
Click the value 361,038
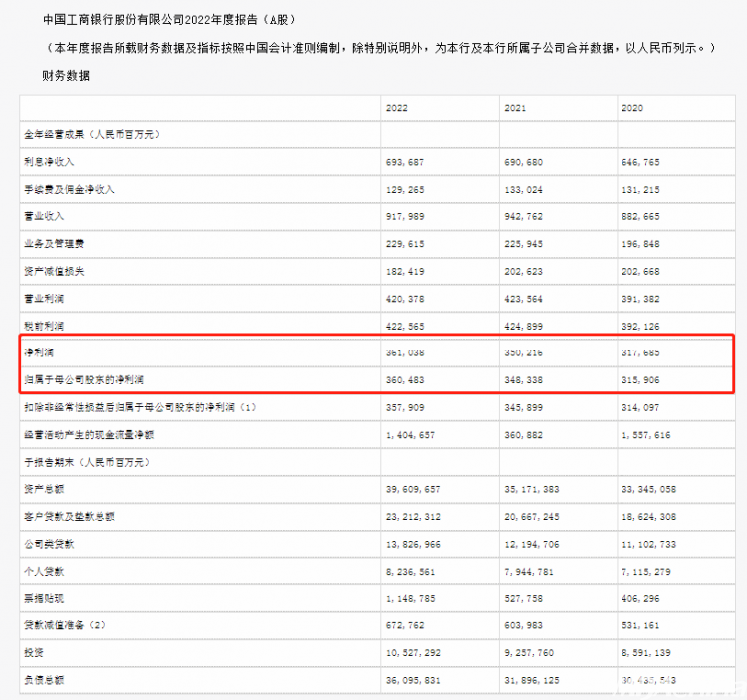(x=405, y=353)
